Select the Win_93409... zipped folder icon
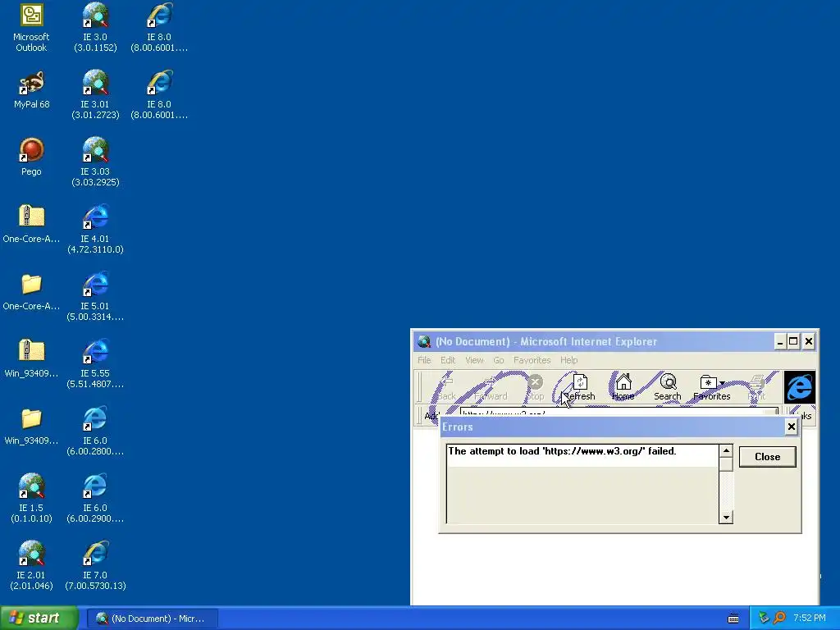 point(31,359)
